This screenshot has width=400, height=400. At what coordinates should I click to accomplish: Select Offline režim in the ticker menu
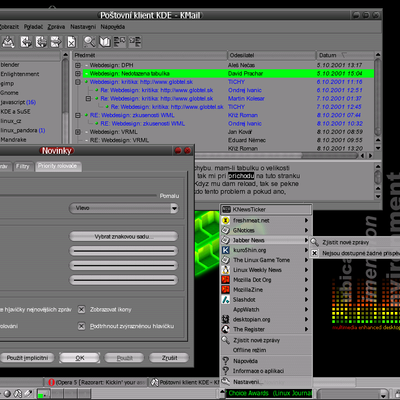point(266,350)
